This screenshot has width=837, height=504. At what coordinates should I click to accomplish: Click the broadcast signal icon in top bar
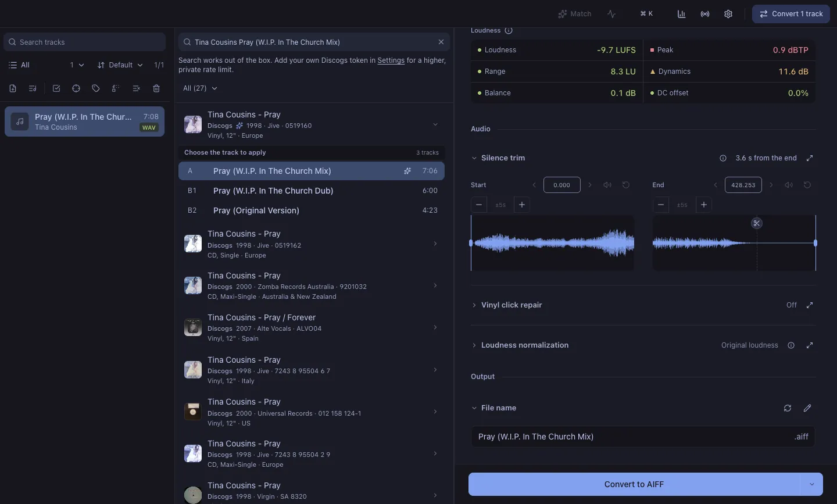pos(705,14)
